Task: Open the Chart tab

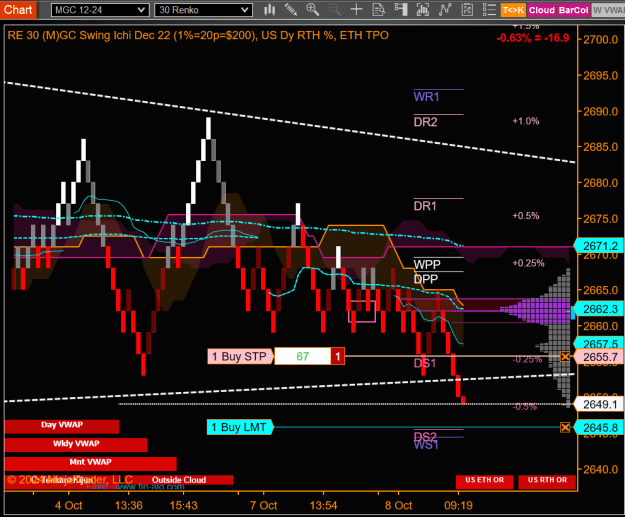Action: 18,10
